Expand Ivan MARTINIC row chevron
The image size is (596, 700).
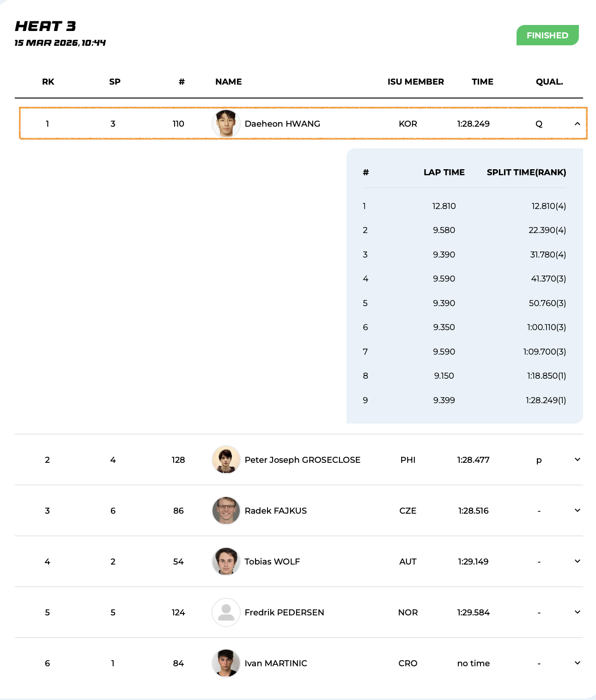point(577,663)
